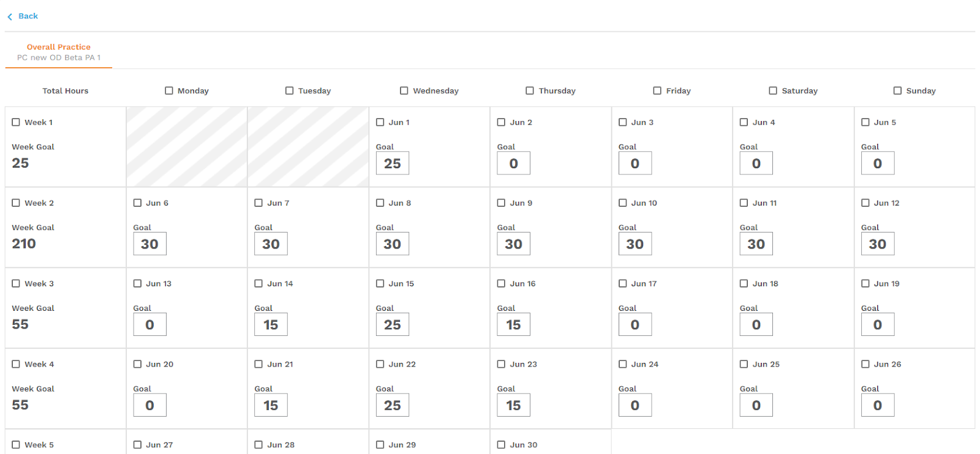Focus the Jun 22 goal input box
Image resolution: width=980 pixels, height=454 pixels.
pos(392,405)
